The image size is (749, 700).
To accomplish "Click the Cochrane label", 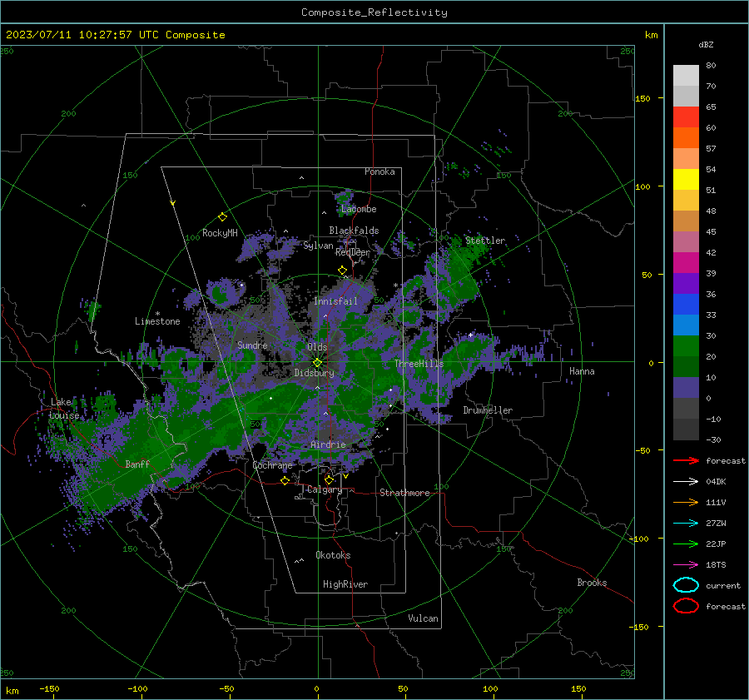I will click(x=272, y=465).
